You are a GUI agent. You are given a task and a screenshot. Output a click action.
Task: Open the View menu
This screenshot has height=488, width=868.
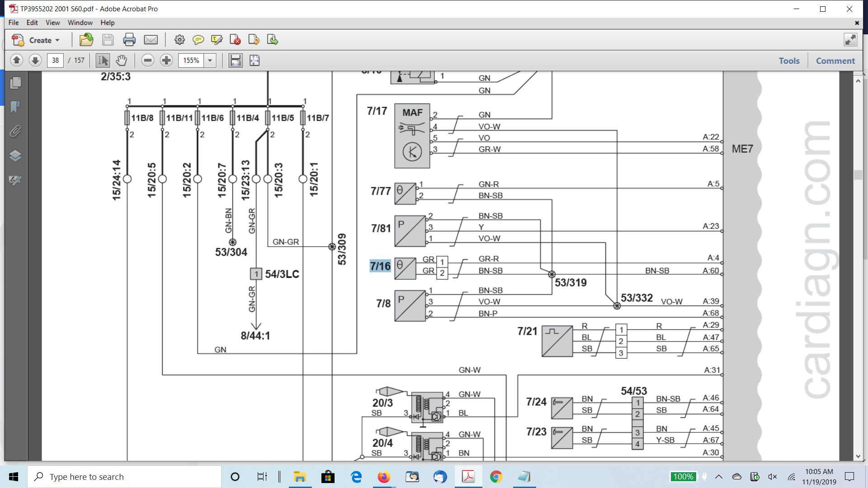pos(52,23)
